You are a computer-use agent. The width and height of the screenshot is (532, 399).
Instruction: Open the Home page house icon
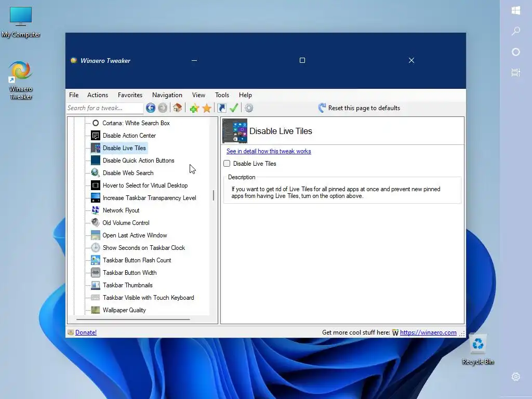pos(177,108)
